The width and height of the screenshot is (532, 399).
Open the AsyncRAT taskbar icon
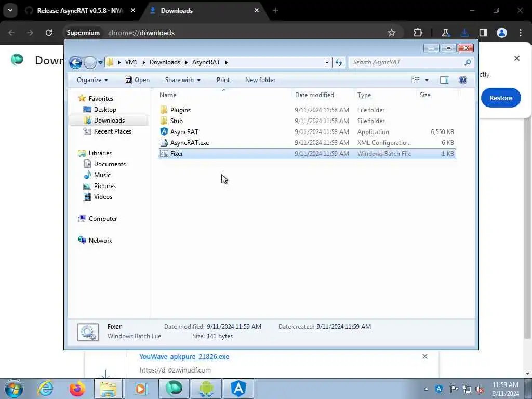(238, 389)
